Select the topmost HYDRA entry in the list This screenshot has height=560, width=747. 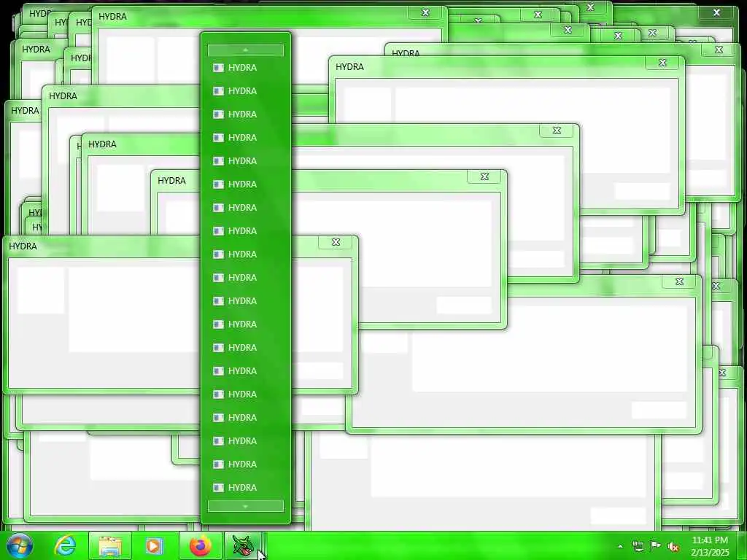[x=246, y=68]
